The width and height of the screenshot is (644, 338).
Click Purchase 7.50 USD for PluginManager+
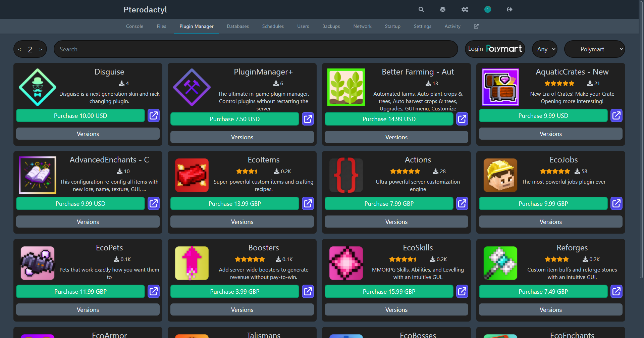click(234, 119)
